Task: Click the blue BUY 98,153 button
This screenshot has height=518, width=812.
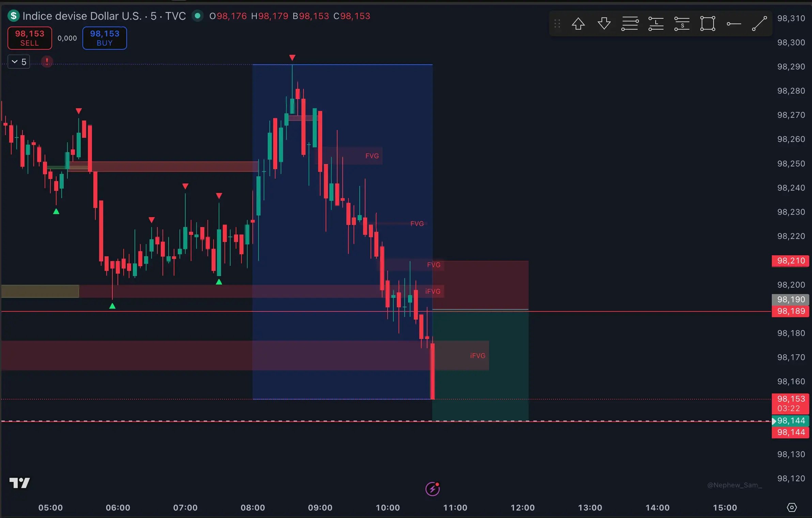Action: click(x=105, y=38)
